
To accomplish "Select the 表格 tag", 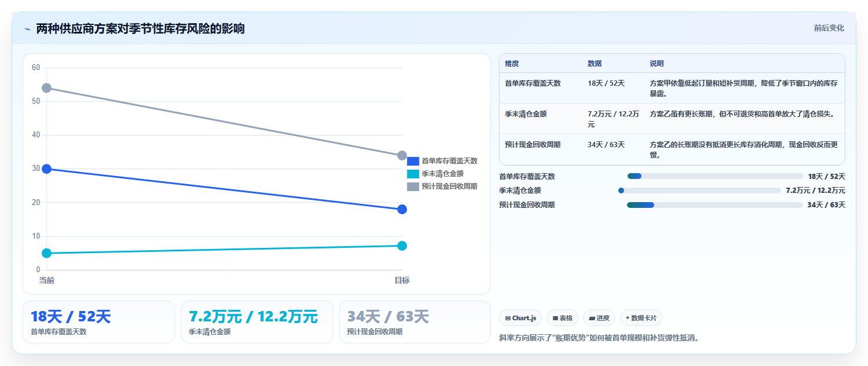I will click(562, 318).
